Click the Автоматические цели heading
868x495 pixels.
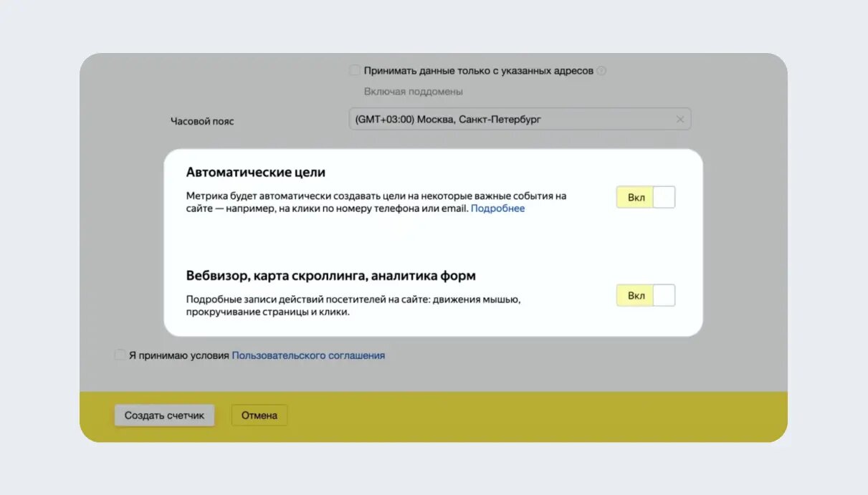(x=256, y=173)
